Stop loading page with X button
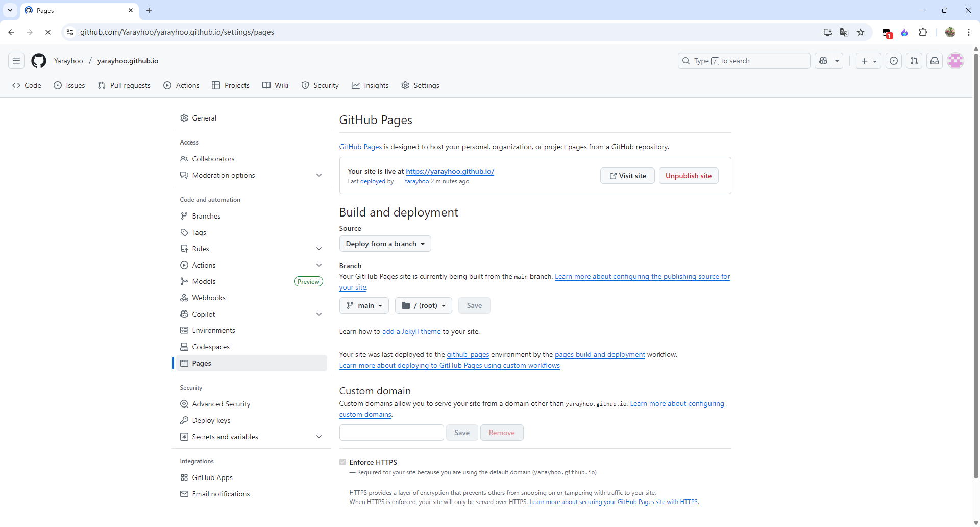The image size is (980, 527). coord(48,32)
